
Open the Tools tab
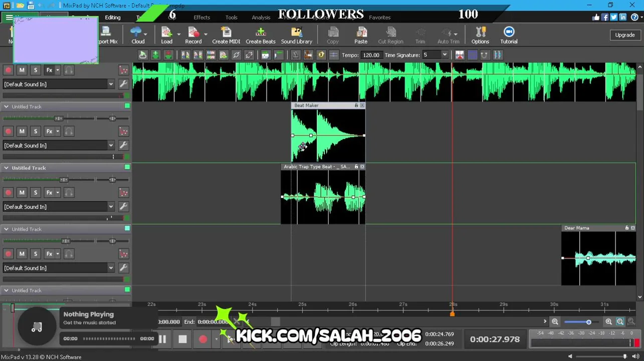click(232, 17)
